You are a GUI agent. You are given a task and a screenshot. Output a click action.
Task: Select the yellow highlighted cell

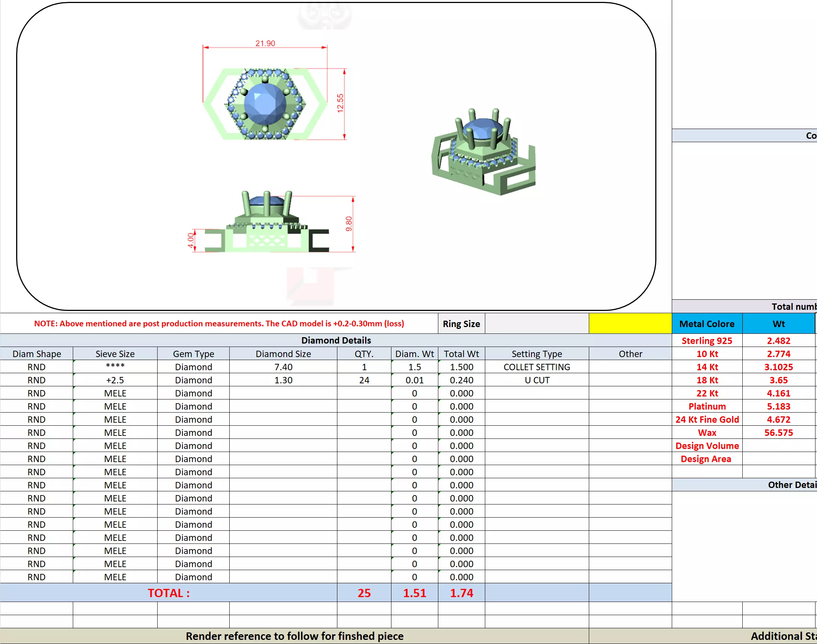tap(630, 324)
